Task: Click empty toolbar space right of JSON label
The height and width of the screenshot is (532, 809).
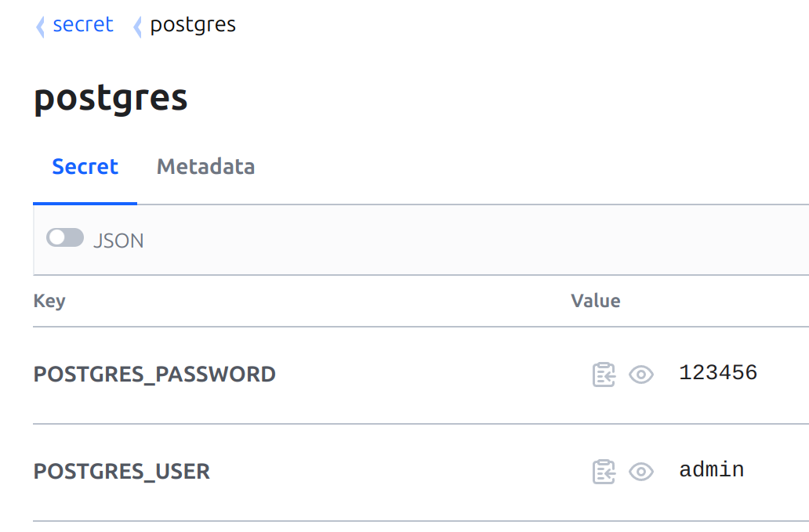Action: pos(475,241)
